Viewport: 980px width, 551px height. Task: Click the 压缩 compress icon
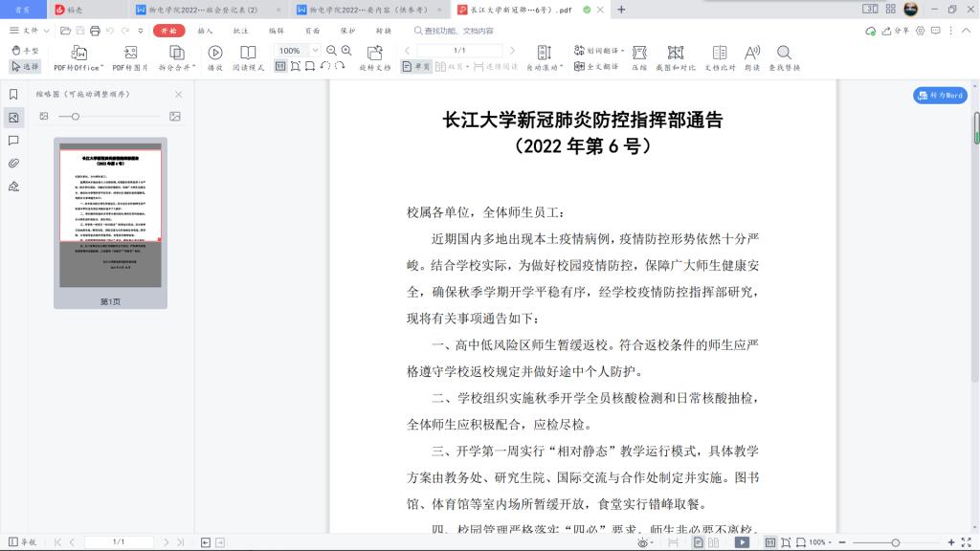coord(639,53)
